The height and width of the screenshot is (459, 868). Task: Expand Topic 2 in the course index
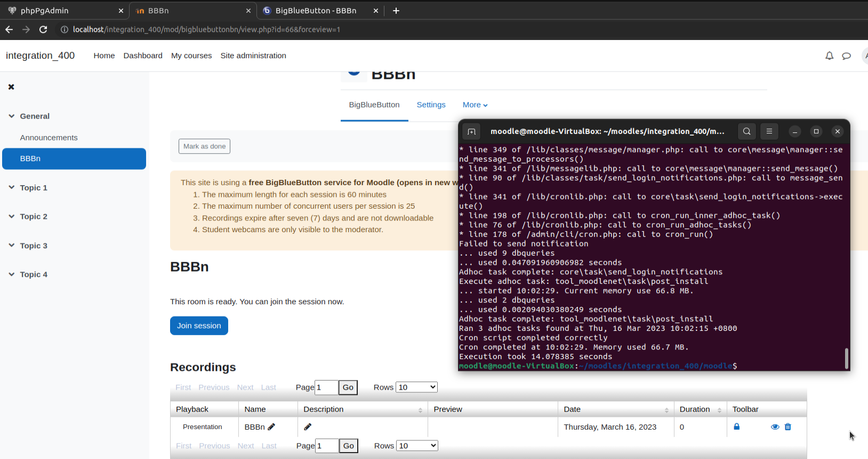point(11,216)
